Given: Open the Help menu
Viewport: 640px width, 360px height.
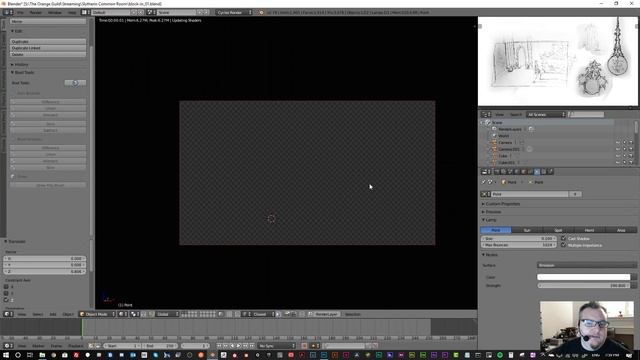Looking at the screenshot, I should pos(72,12).
